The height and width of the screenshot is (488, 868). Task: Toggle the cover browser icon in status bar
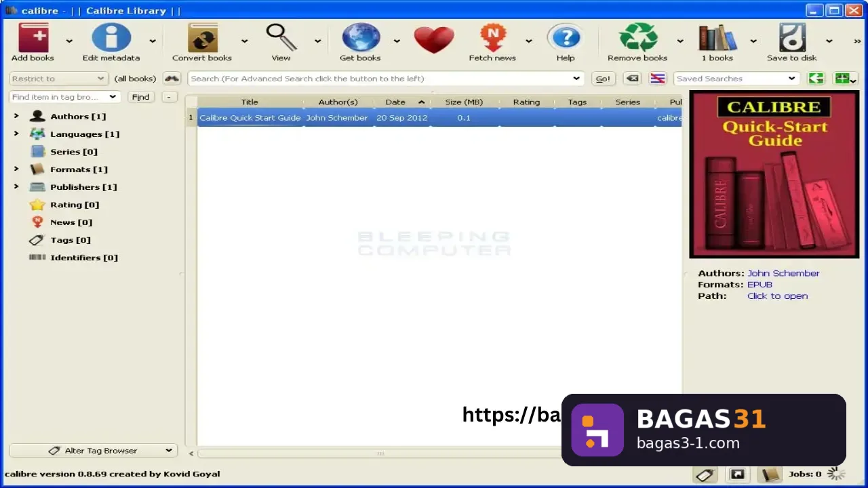pyautogui.click(x=737, y=474)
